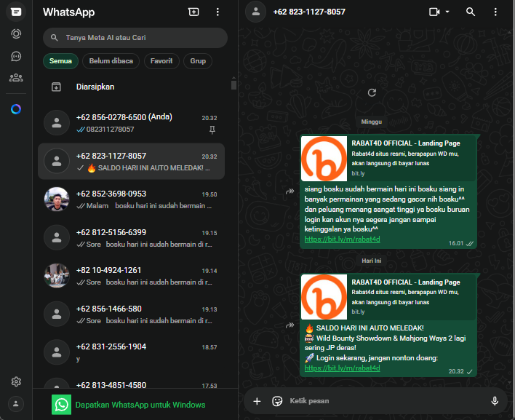Image resolution: width=515 pixels, height=420 pixels.
Task: Forward the Minggu message using the arrow icon
Action: (x=290, y=191)
